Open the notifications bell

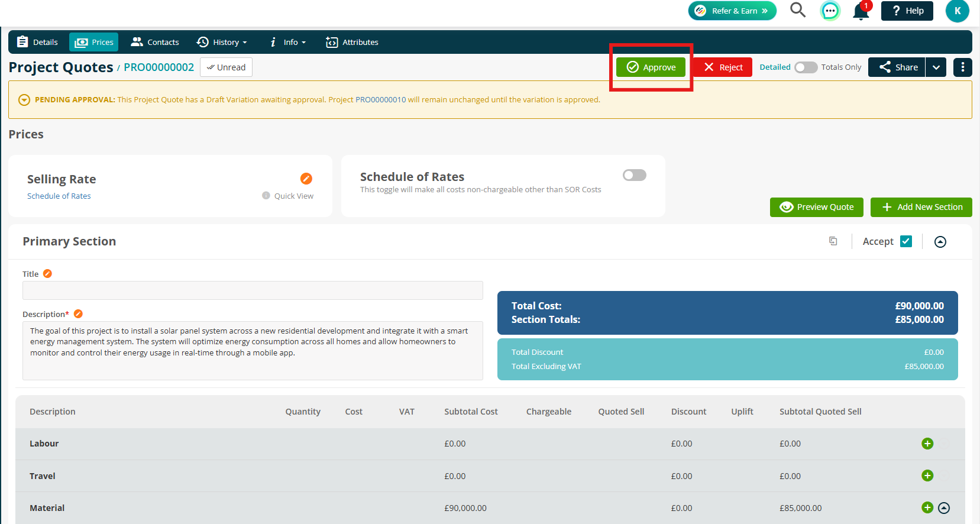coord(861,11)
